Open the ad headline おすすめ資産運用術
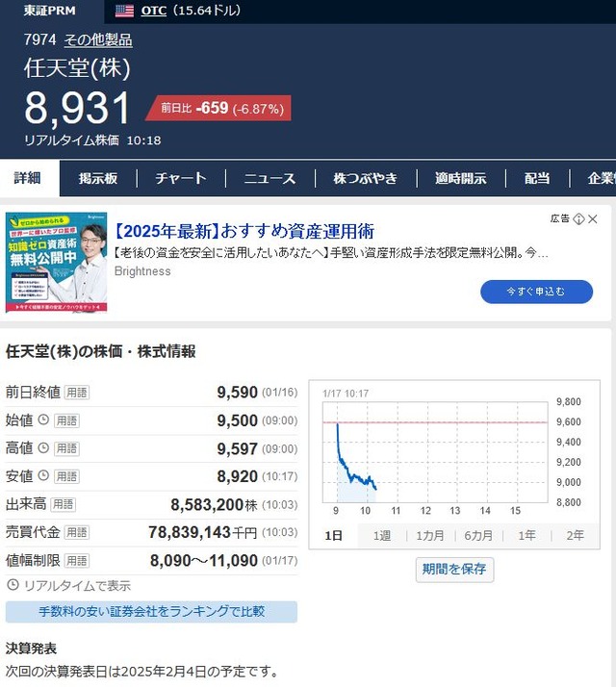The width and height of the screenshot is (616, 687). 244,231
